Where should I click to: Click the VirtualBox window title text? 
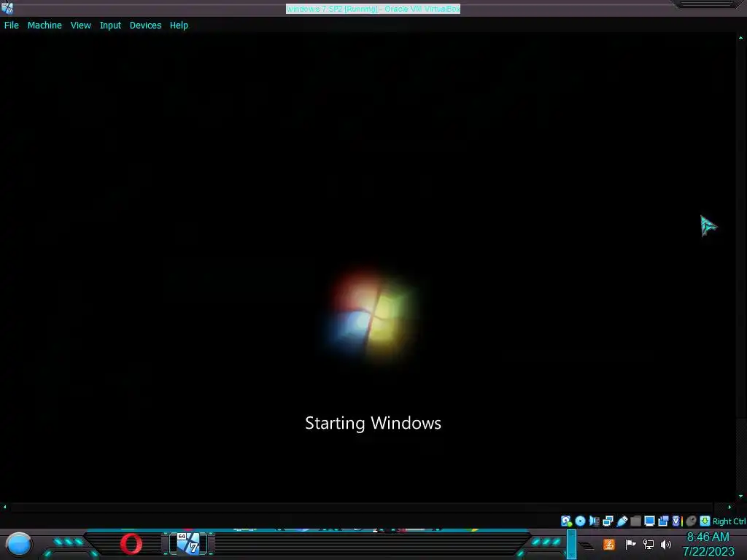tap(373, 9)
